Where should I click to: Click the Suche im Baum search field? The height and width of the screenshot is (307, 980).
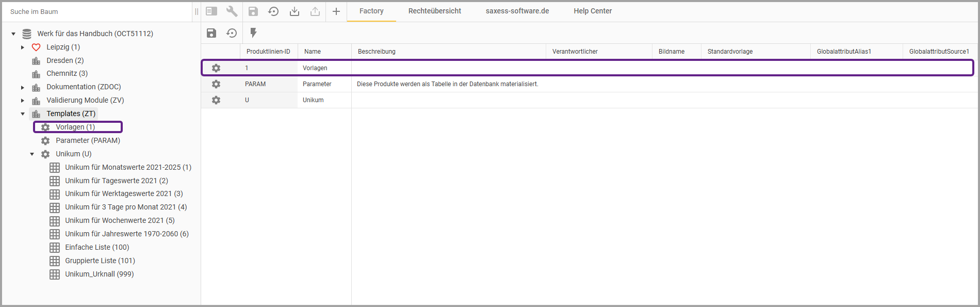98,11
